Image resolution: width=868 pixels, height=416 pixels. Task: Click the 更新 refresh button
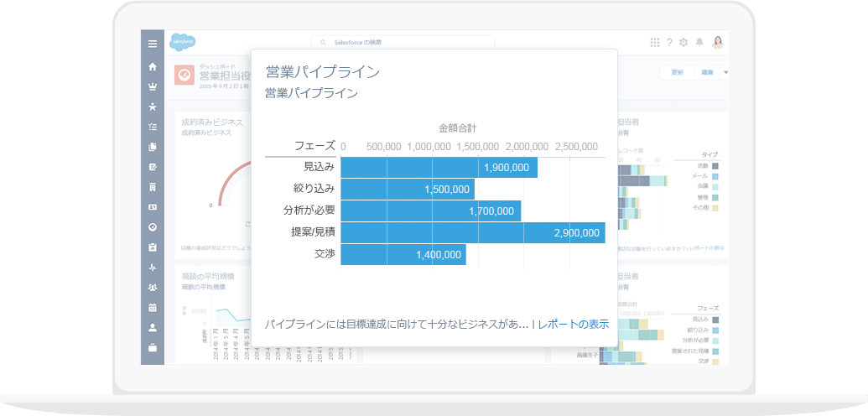point(677,73)
